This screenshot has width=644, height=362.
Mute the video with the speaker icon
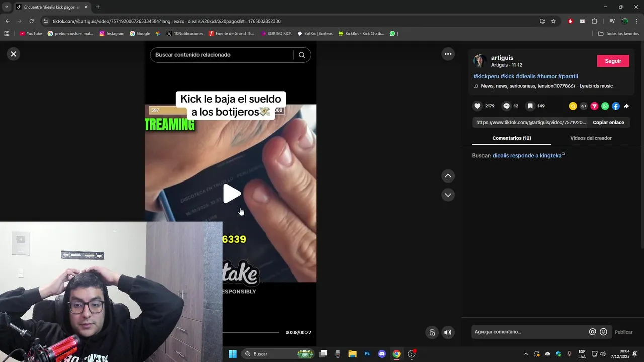[x=448, y=332]
